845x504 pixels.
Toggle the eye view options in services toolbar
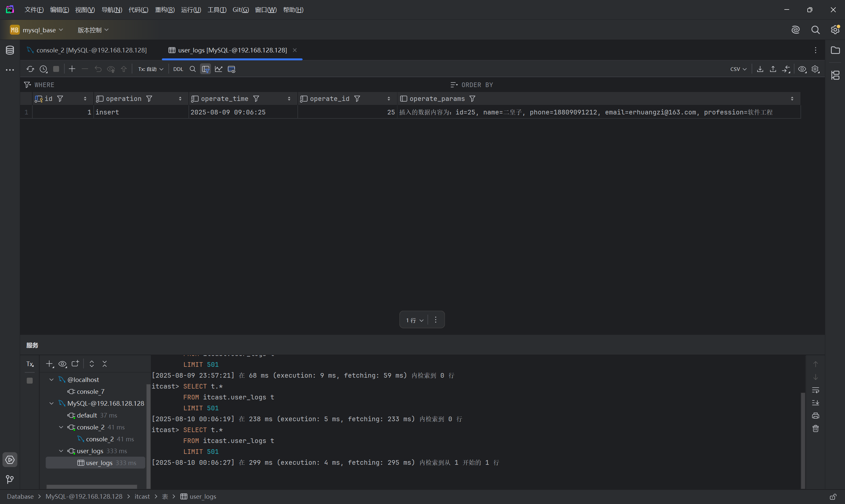click(x=62, y=364)
